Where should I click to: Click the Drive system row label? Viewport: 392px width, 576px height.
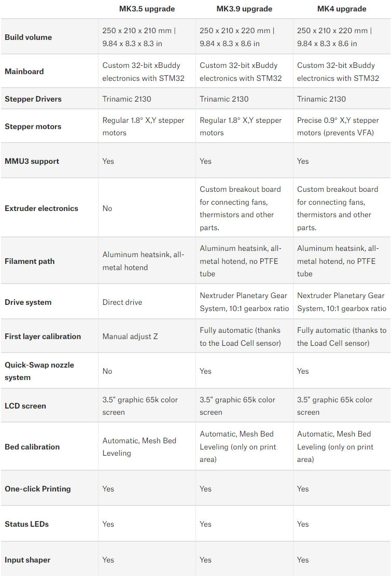click(x=28, y=302)
